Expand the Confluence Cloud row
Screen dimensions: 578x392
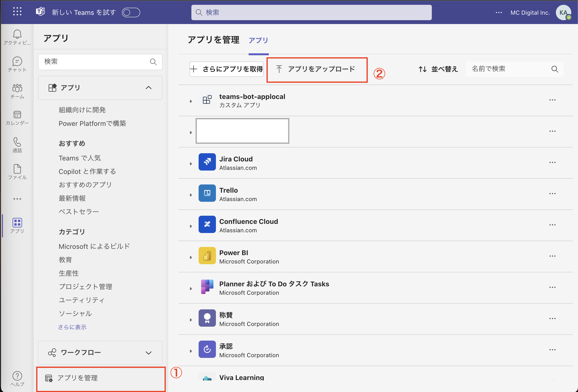tap(191, 226)
